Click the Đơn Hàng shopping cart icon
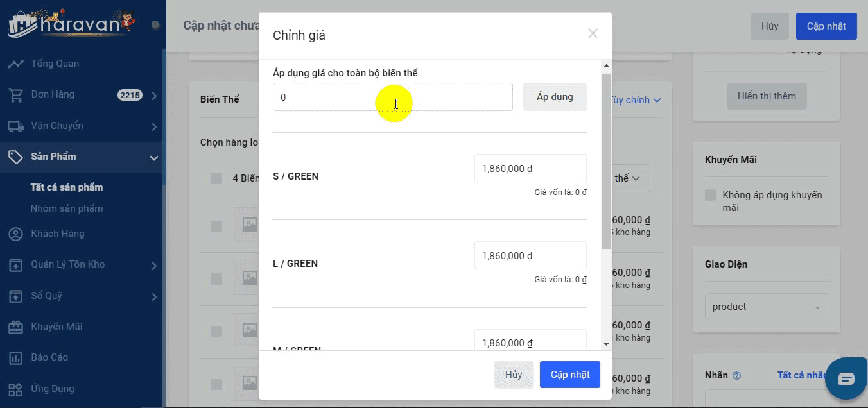 coord(15,95)
